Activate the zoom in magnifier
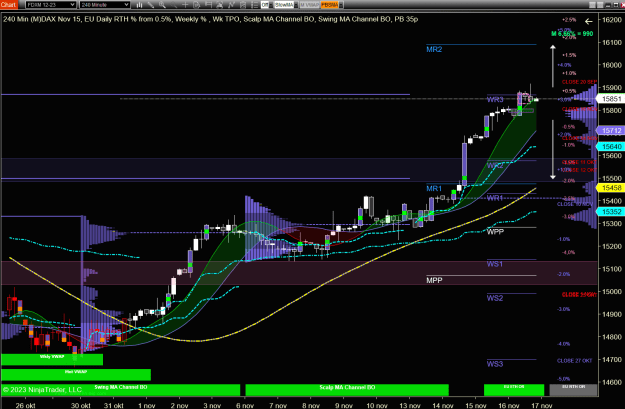The image size is (625, 409). click(162, 5)
